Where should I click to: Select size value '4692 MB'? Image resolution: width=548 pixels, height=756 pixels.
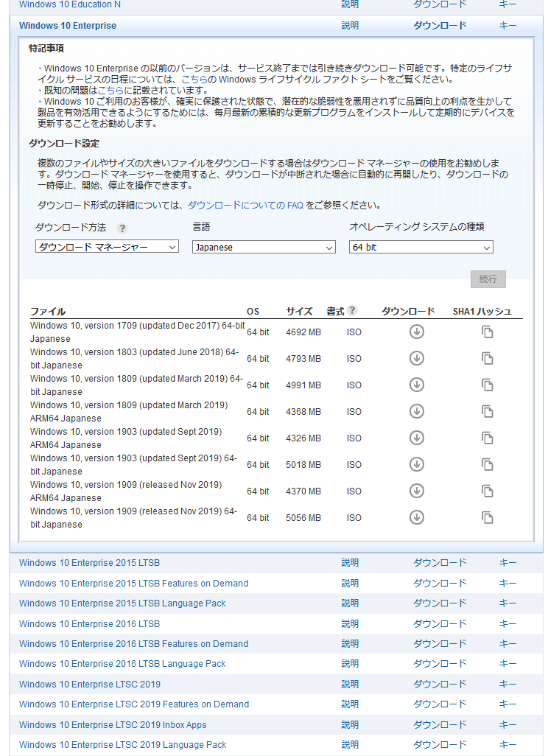coord(303,332)
